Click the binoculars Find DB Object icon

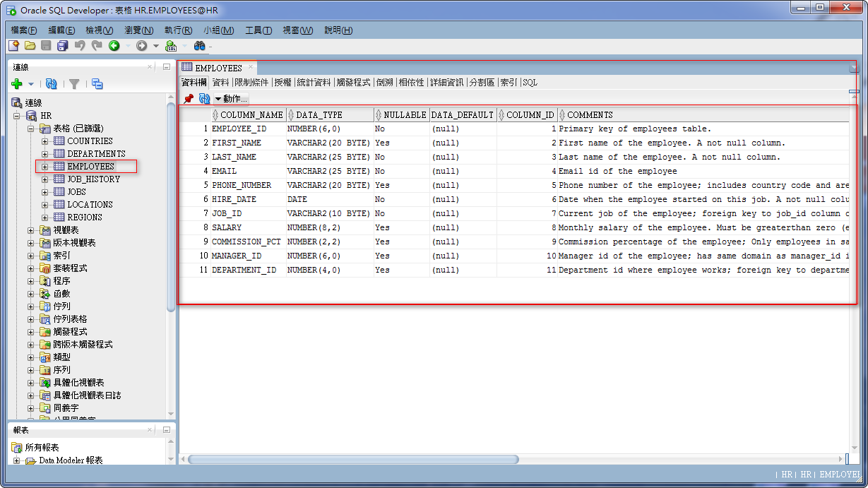coord(200,46)
